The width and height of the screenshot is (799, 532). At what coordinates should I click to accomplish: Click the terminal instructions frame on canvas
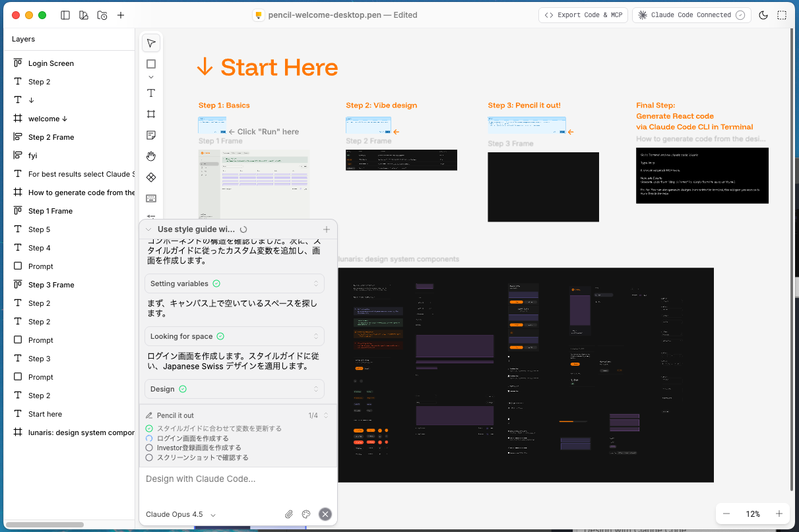pyautogui.click(x=702, y=175)
